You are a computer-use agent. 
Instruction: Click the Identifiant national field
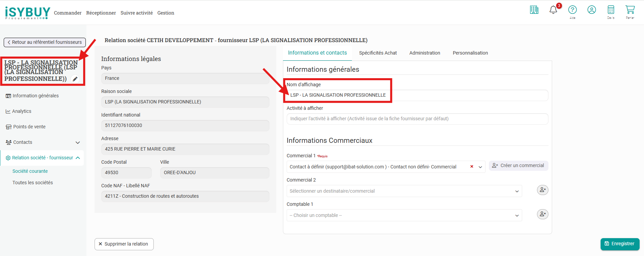[x=185, y=126]
